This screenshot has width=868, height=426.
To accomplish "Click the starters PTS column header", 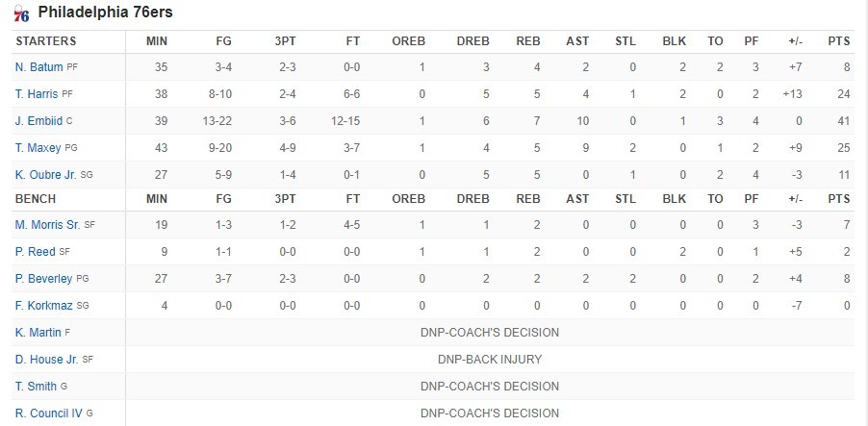I will 839,41.
